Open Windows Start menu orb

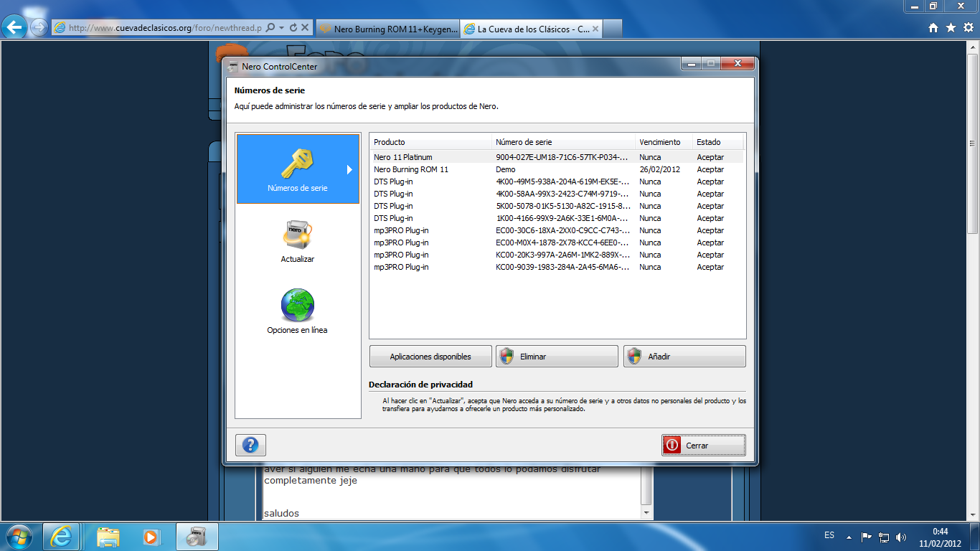pyautogui.click(x=19, y=537)
